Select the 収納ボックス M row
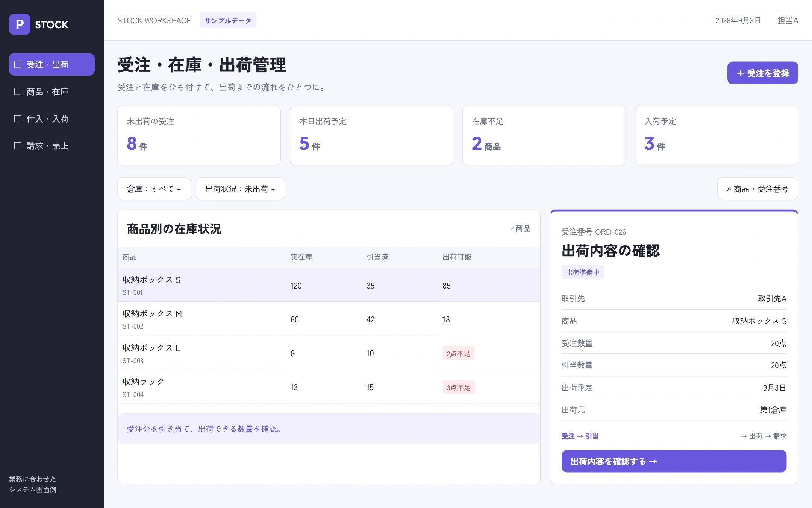The image size is (812, 508). point(329,319)
